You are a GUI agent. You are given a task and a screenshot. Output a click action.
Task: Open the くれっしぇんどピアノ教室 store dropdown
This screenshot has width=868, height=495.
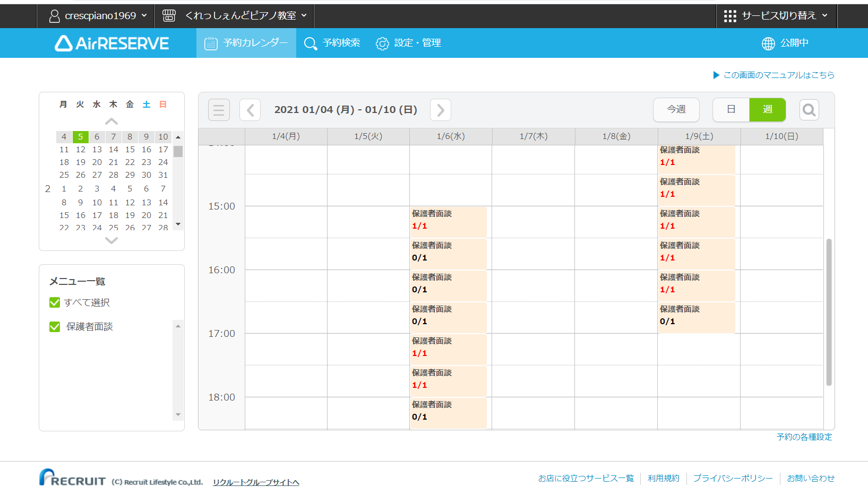pyautogui.click(x=235, y=16)
